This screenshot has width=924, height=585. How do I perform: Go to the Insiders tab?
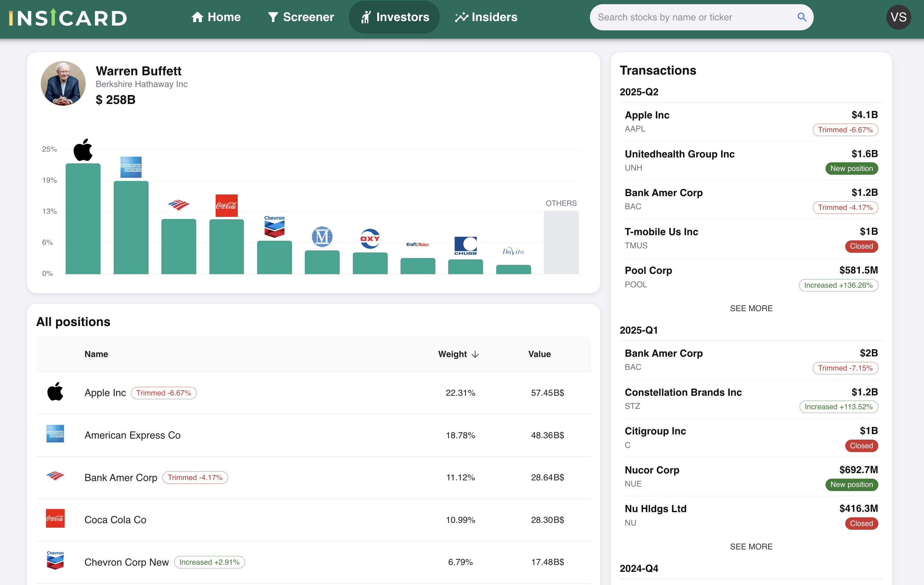[x=486, y=17]
